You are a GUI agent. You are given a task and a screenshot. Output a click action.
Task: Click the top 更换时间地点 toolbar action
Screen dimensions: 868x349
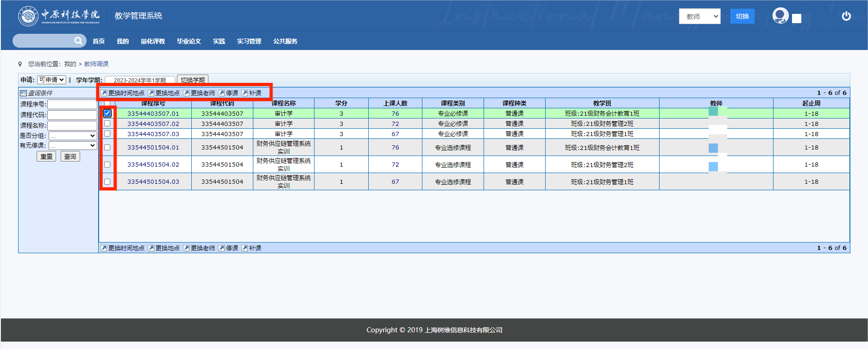tap(123, 93)
